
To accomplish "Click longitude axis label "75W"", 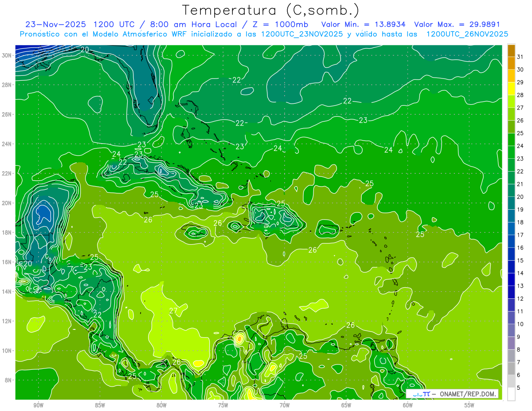I will [x=223, y=405].
